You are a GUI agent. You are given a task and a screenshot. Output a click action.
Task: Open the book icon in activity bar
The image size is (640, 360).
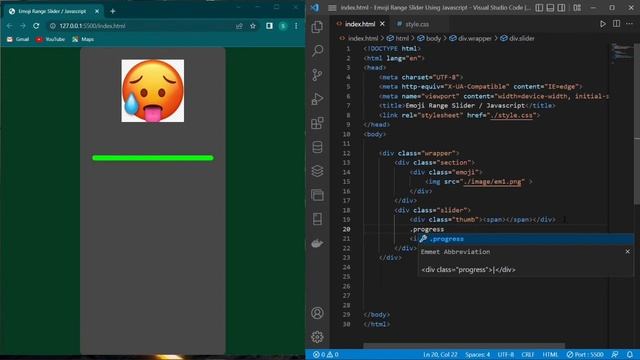coord(318,219)
